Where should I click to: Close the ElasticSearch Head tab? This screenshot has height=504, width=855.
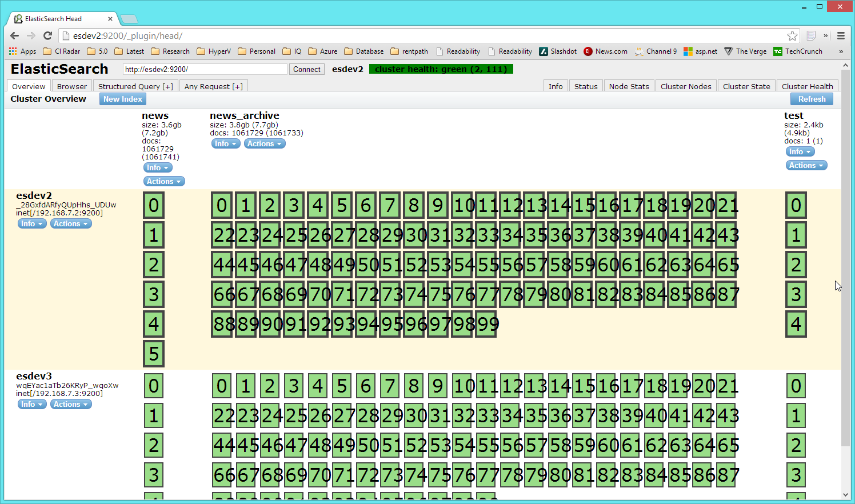point(110,19)
